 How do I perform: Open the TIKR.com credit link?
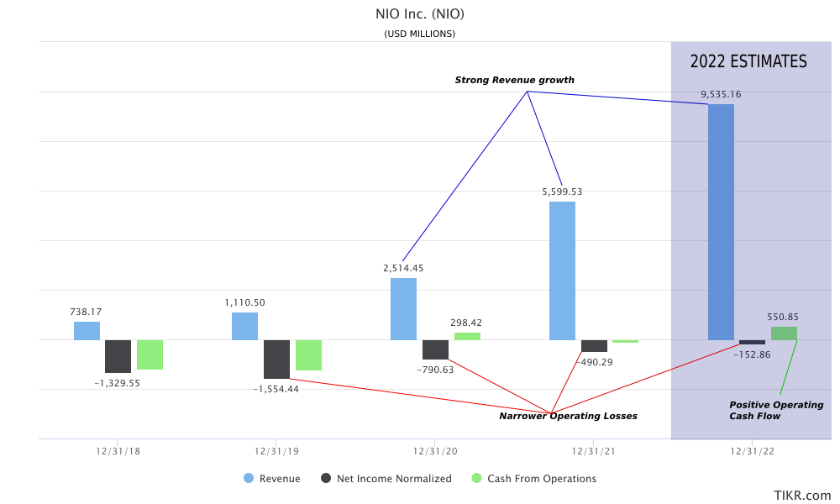802,496
